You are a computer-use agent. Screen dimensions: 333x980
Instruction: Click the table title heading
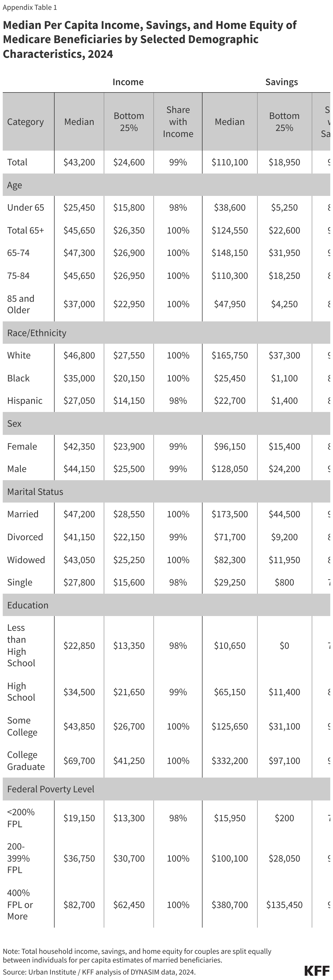pos(150,39)
